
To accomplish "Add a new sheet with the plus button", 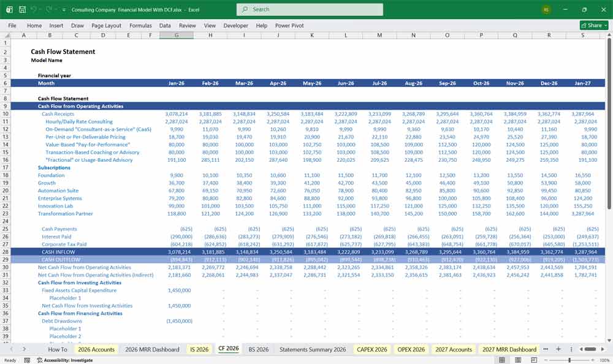I will pyautogui.click(x=558, y=349).
